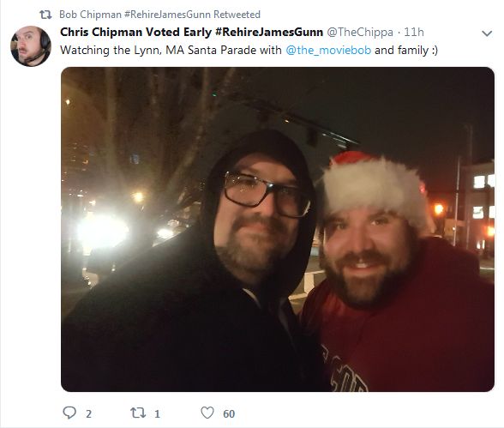Expand the tweet options chevron
Image resolution: width=504 pixels, height=428 pixels.
tap(487, 33)
